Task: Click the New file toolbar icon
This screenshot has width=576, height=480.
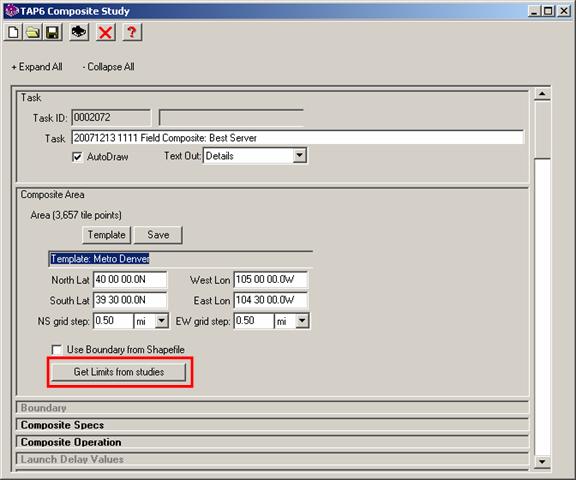Action: coord(13,32)
